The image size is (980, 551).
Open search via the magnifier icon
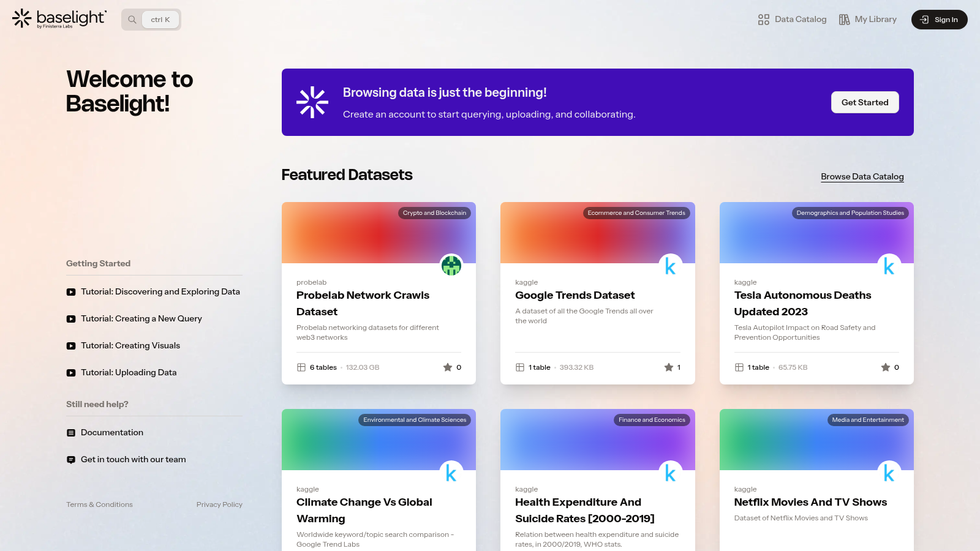pyautogui.click(x=132, y=20)
